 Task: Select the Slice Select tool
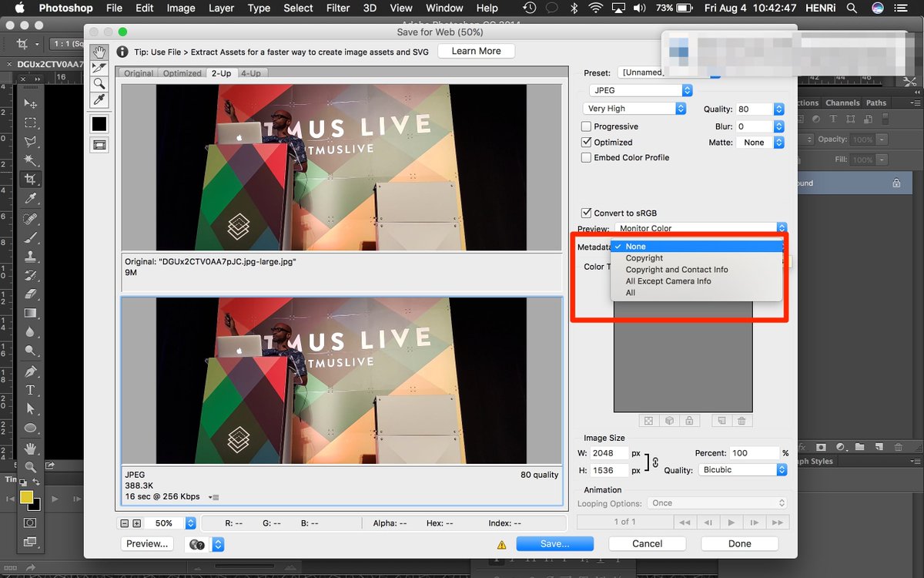pos(99,68)
